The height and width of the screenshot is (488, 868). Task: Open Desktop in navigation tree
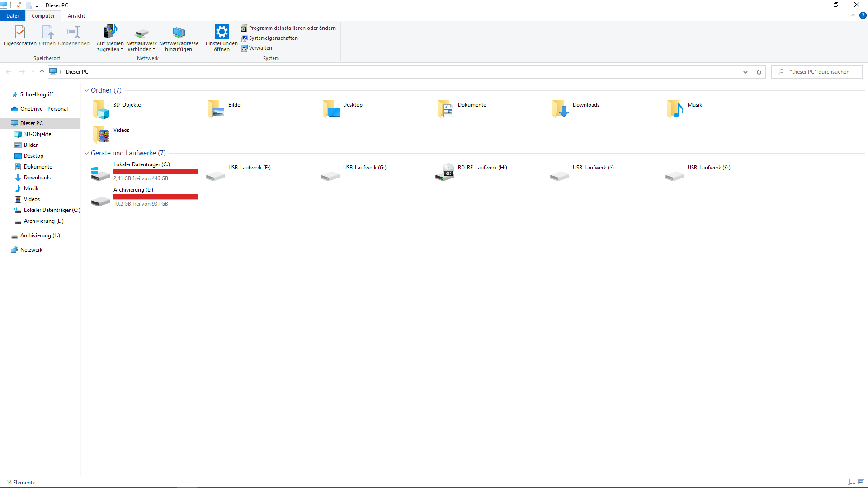(33, 156)
